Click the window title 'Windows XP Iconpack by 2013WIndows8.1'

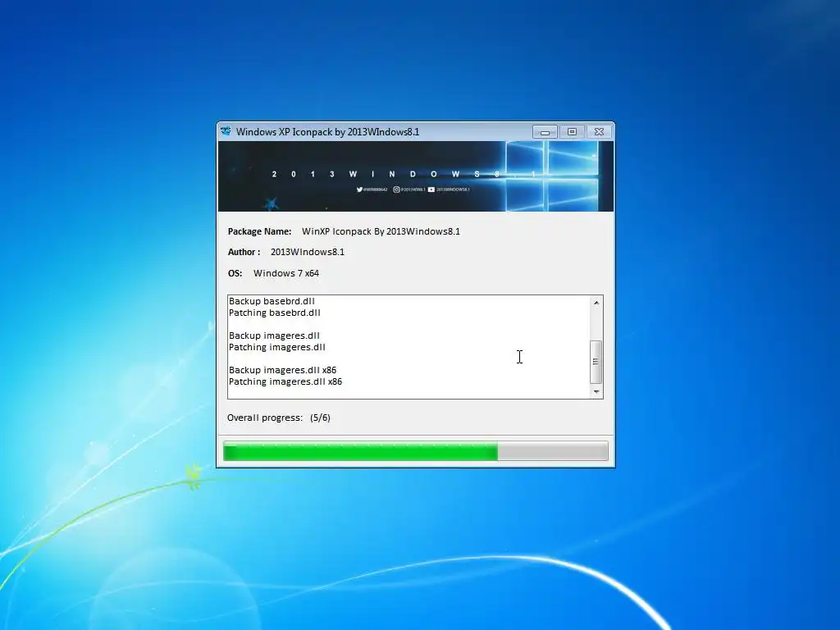pos(328,132)
